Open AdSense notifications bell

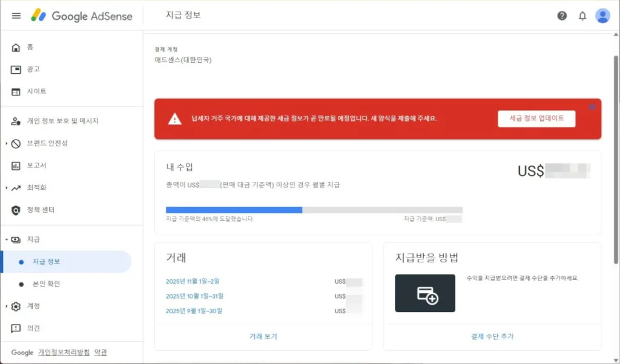coord(582,16)
